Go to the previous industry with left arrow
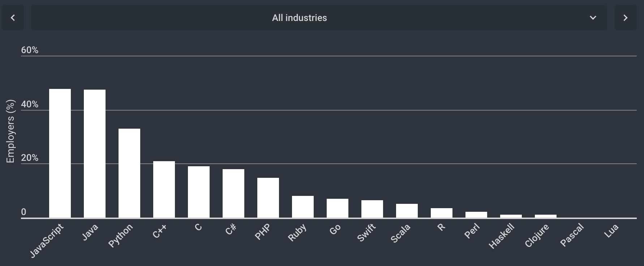 [x=13, y=18]
